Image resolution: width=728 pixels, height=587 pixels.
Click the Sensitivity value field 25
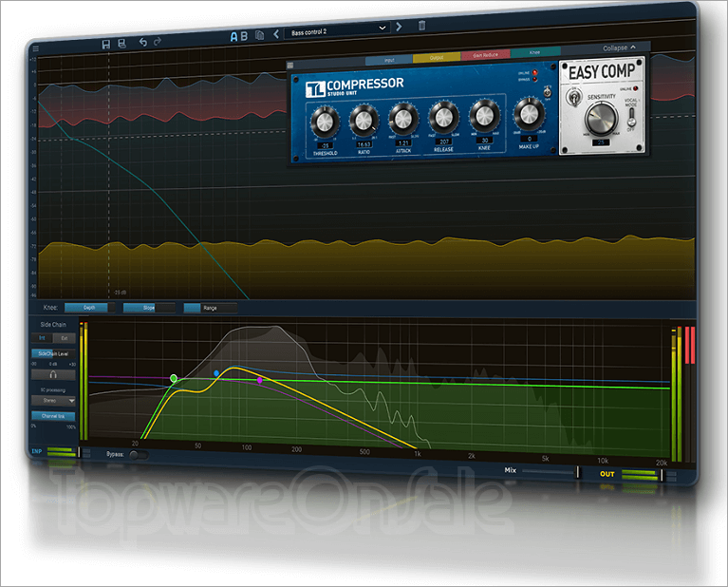[x=601, y=142]
